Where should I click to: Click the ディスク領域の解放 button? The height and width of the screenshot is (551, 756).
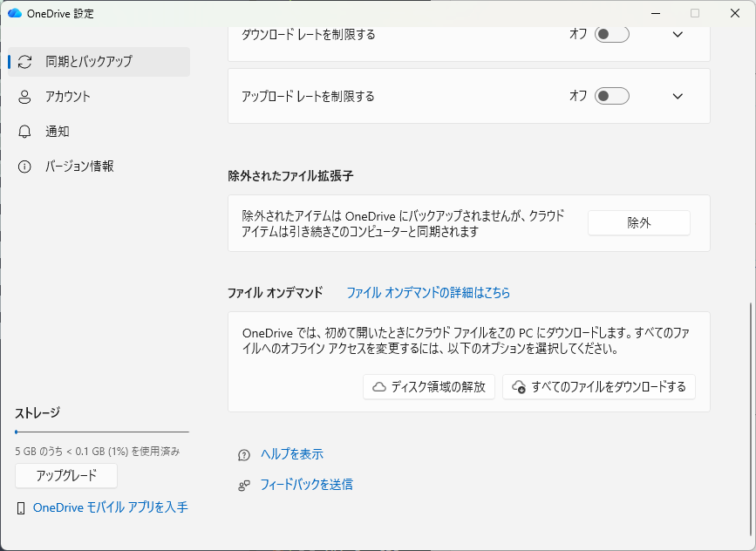[429, 387]
